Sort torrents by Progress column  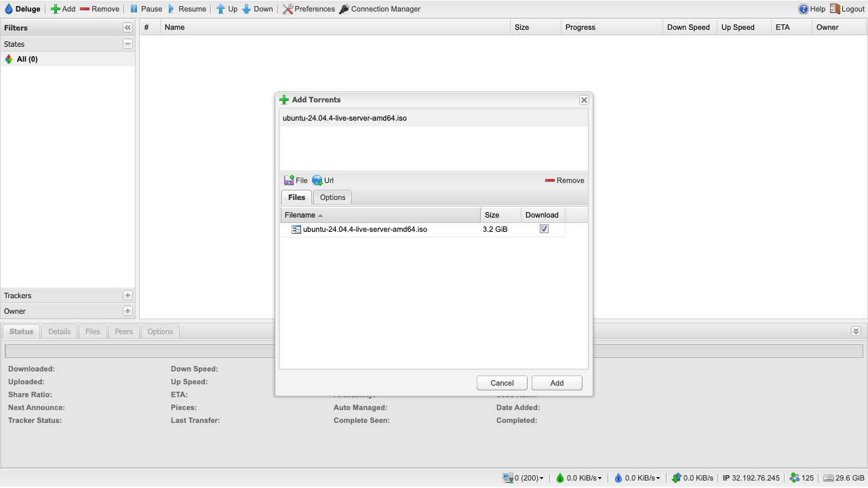[x=612, y=27]
